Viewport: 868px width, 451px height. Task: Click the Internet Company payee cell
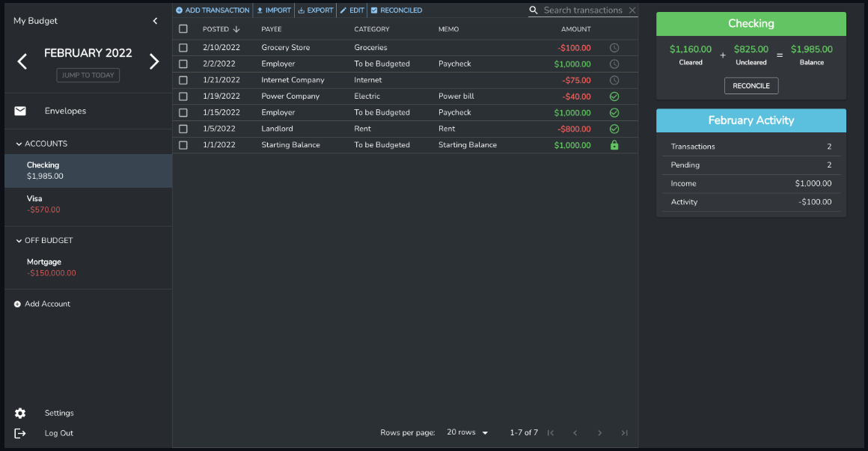click(293, 80)
